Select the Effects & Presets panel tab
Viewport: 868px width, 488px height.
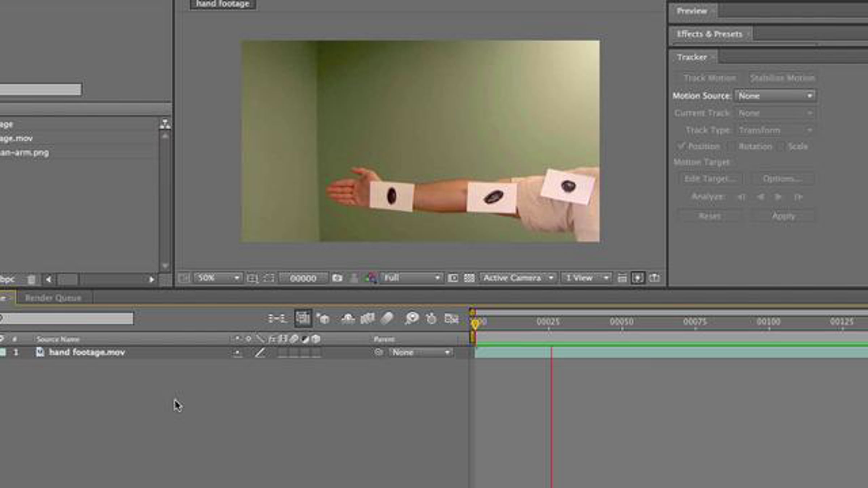click(x=709, y=34)
